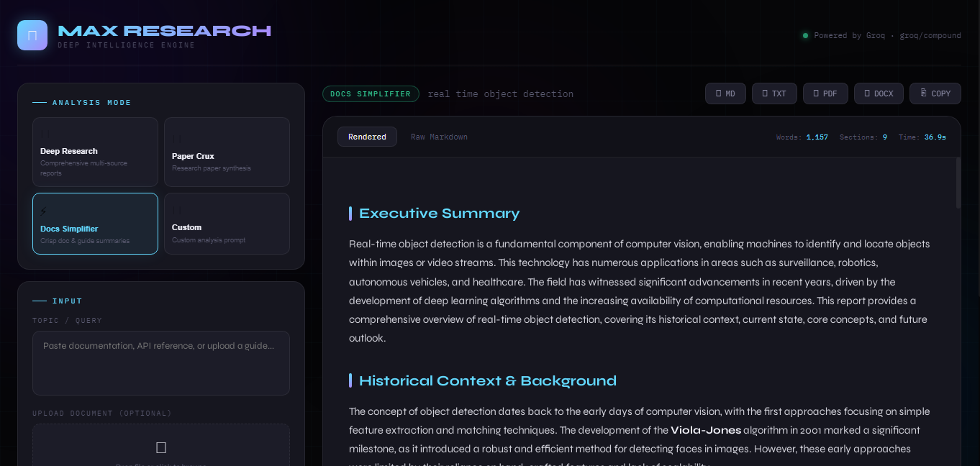Choose the Paper Crux analysis mode
980x466 pixels.
click(227, 152)
